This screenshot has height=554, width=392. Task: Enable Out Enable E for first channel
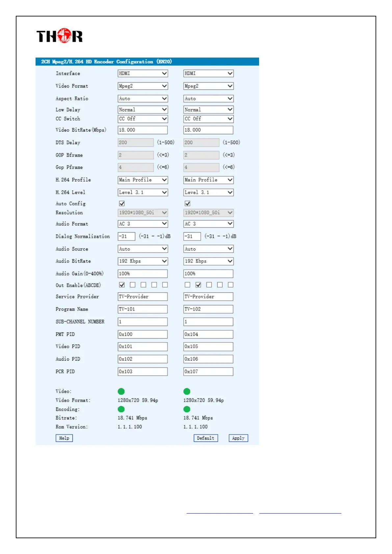pyautogui.click(x=165, y=285)
